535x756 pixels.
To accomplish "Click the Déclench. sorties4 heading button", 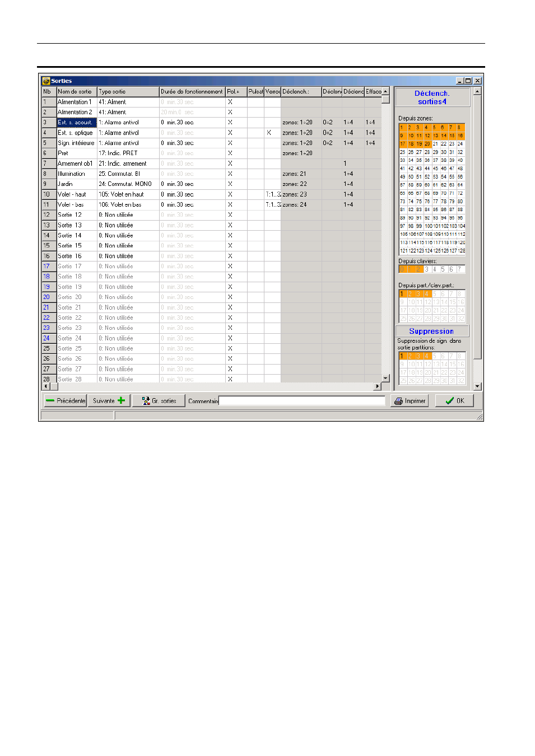I will pyautogui.click(x=432, y=97).
